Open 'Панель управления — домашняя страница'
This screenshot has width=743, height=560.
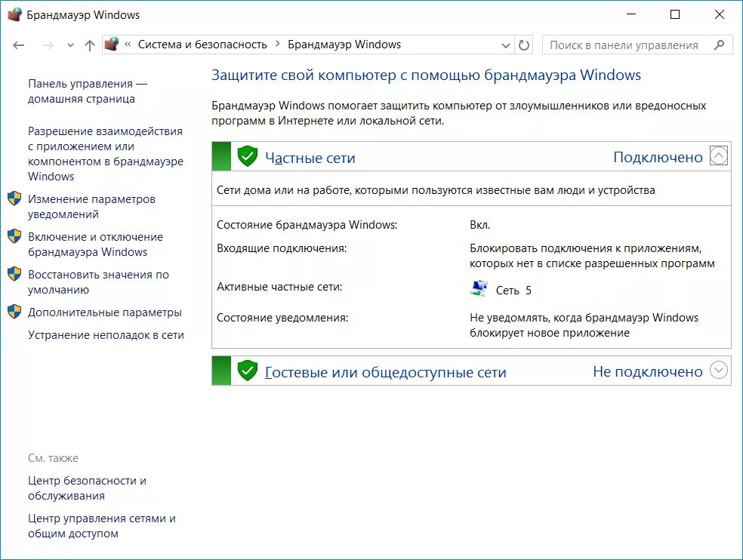point(88,91)
